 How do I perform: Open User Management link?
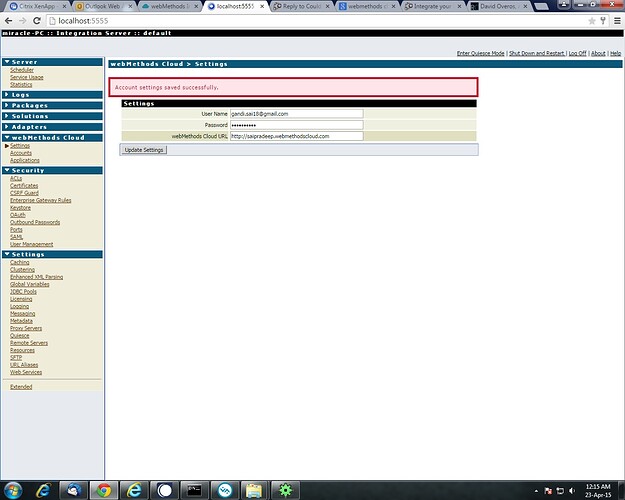(x=31, y=244)
